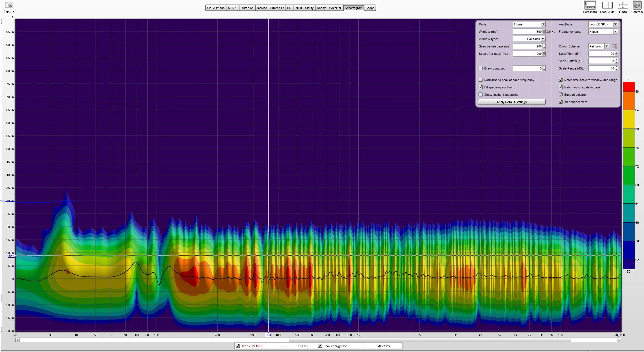Turn off 3D enhancement

tap(561, 102)
